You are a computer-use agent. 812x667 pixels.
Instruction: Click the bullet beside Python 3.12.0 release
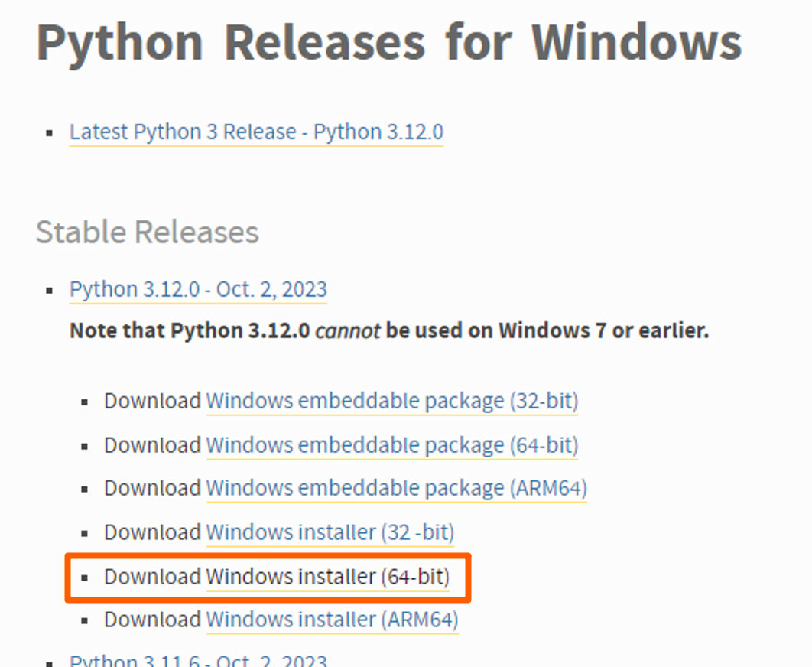[47, 289]
